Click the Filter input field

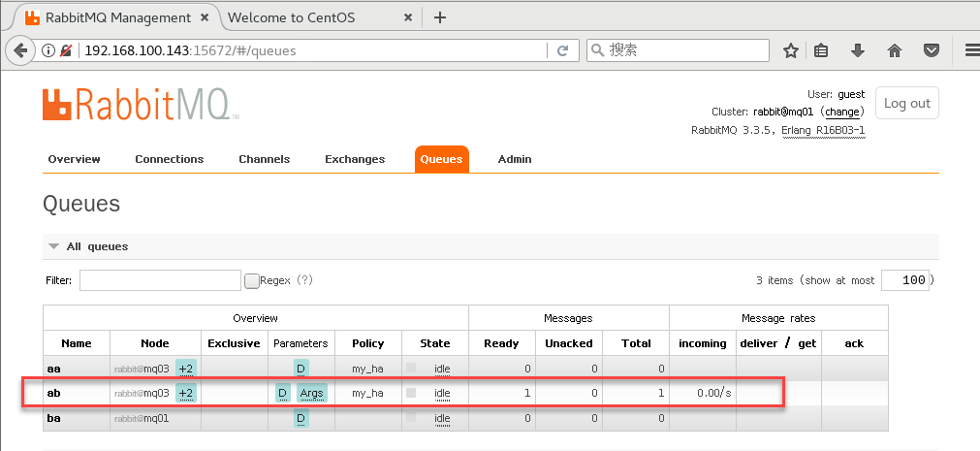160,280
